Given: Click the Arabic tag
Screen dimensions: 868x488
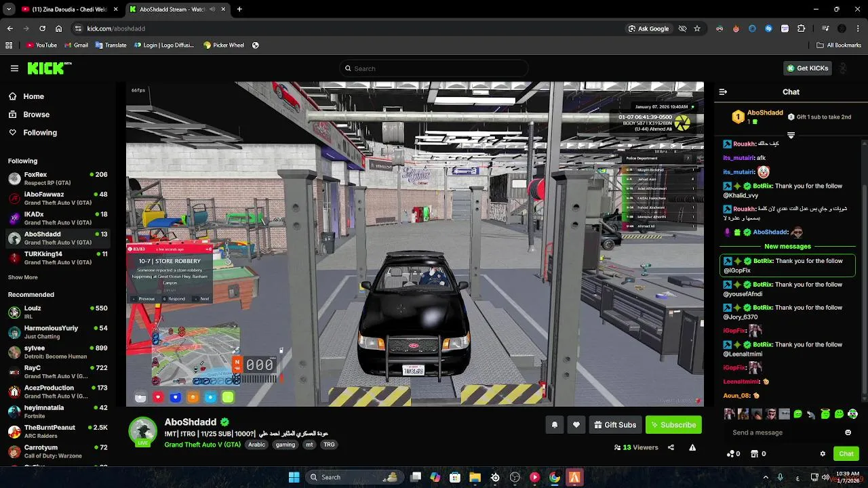Looking at the screenshot, I should [256, 445].
